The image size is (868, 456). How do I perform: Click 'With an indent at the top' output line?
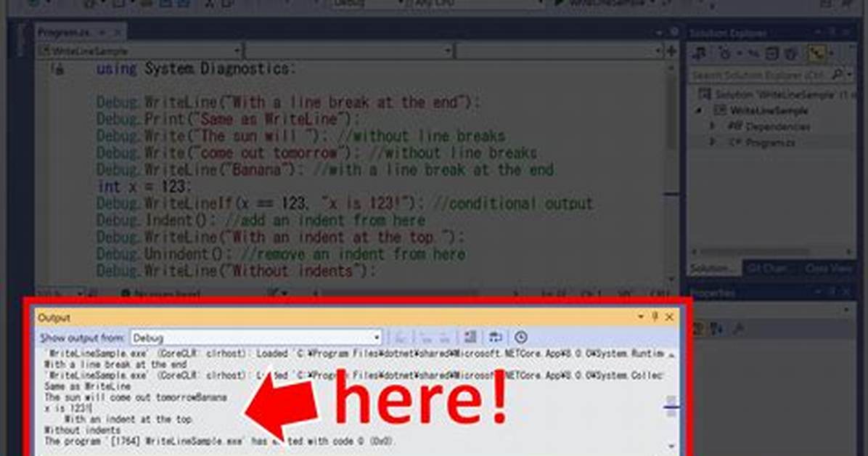(128, 420)
